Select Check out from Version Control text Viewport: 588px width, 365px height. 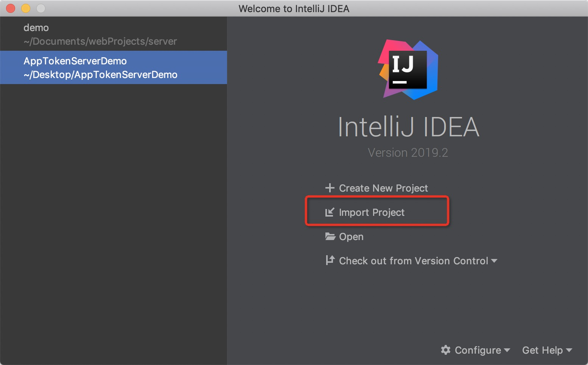click(x=414, y=261)
